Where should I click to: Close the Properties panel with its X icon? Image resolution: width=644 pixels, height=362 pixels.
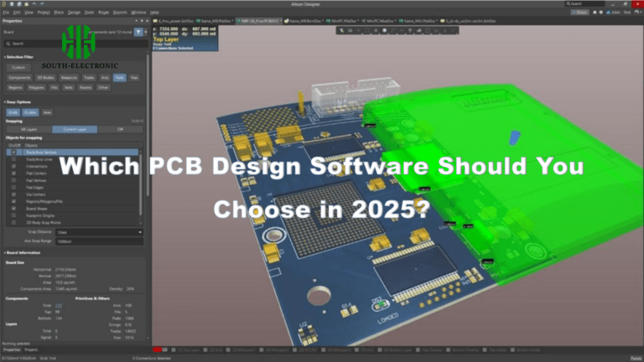(x=147, y=20)
